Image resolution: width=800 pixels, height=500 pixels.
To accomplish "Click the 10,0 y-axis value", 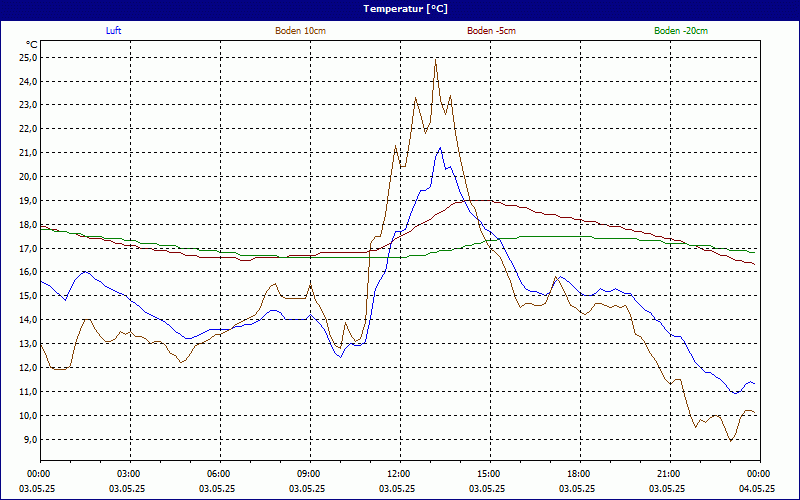I will [x=29, y=415].
